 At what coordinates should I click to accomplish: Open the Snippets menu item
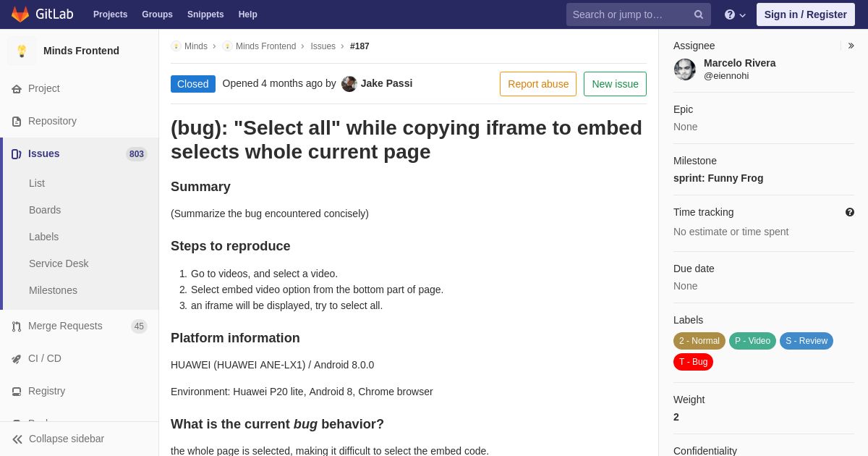[x=205, y=14]
